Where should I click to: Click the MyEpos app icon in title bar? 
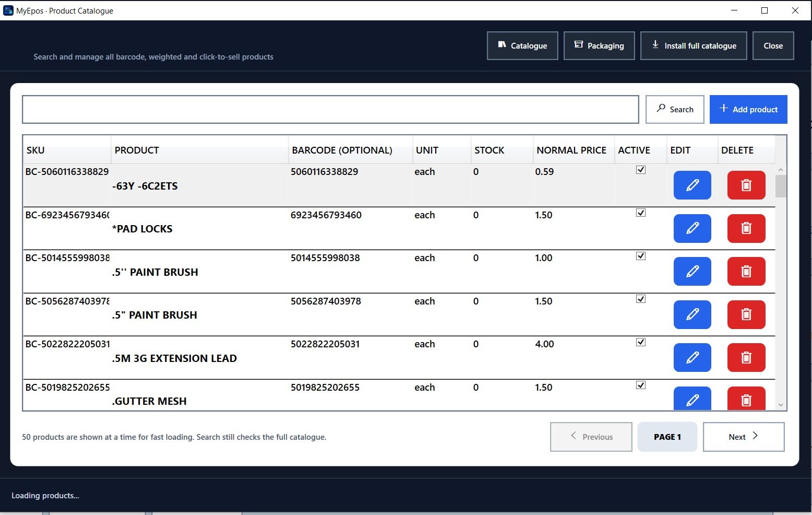[x=8, y=10]
